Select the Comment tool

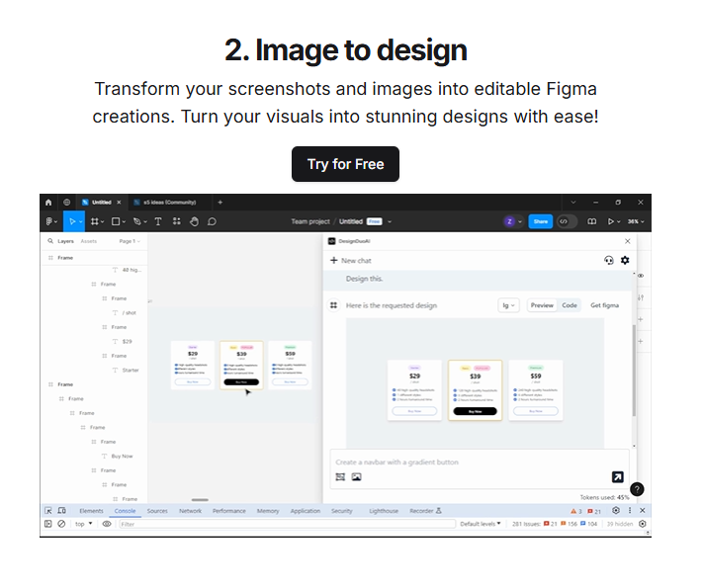point(212,221)
